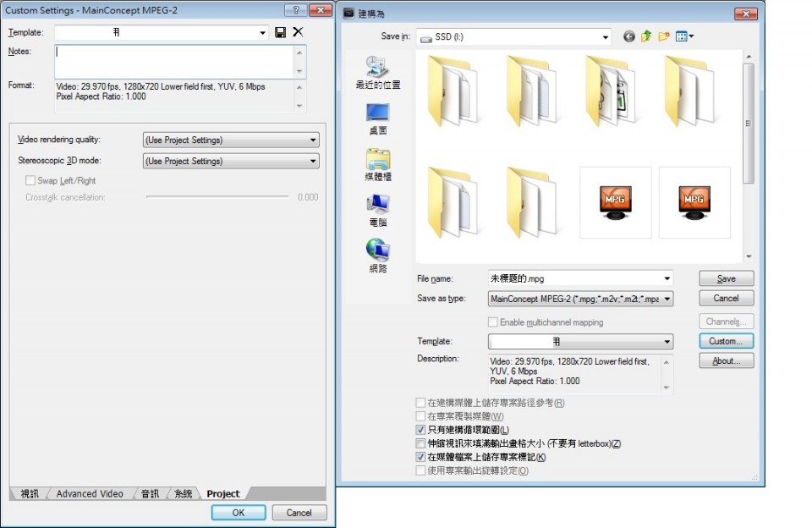Screen dimensions: 812x528
Task: Enable the letterbox stretch option 伸縮視訊來填滿輸出畫格大小
Action: coord(419,443)
